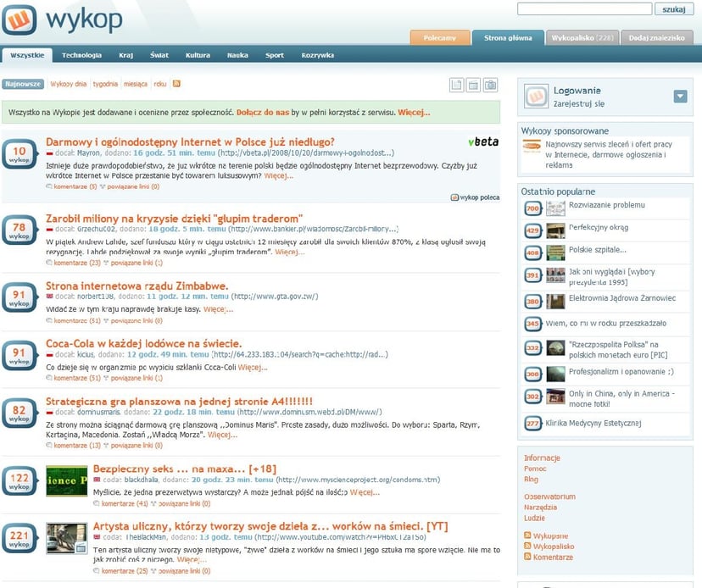The image size is (702, 588).
Task: Select the Sport category
Action: click(275, 55)
